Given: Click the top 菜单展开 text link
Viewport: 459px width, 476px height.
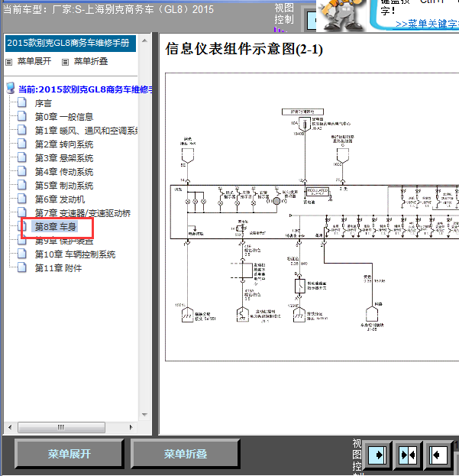Looking at the screenshot, I should click(34, 61).
